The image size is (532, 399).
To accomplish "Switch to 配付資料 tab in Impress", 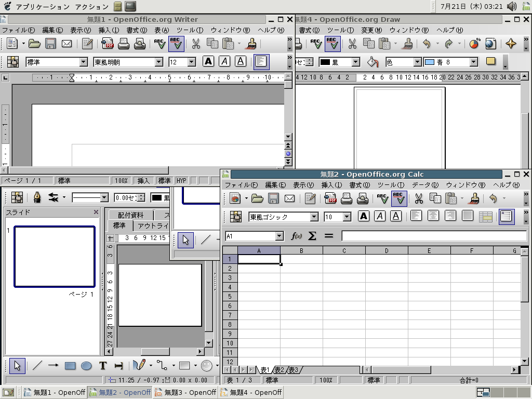I will pyautogui.click(x=130, y=215).
